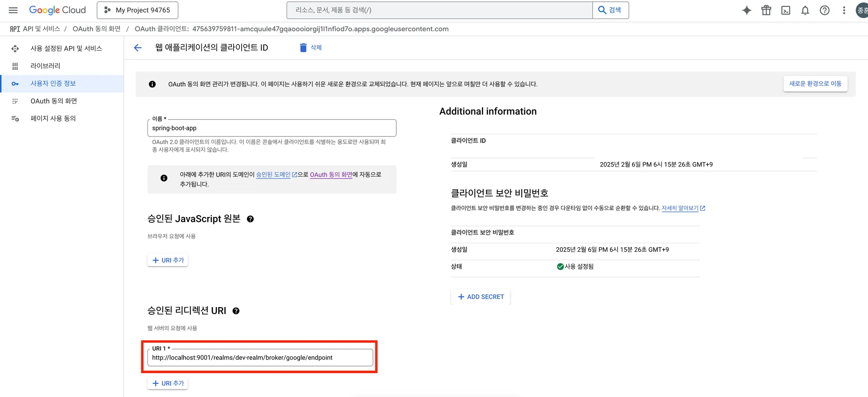Show help for 승인된 JavaScript 원본

pos(250,219)
